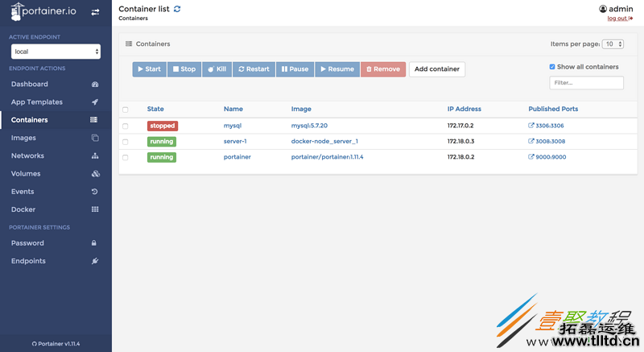The image size is (644, 352).
Task: Click the Dashboard gauge icon
Action: pos(95,85)
